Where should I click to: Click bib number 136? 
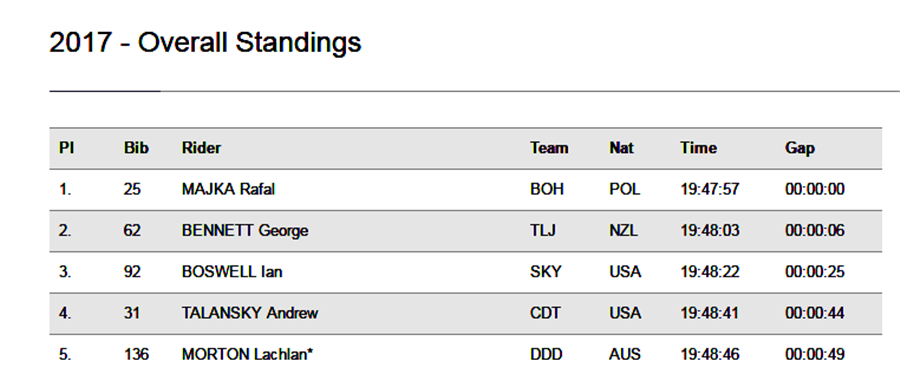click(x=136, y=354)
